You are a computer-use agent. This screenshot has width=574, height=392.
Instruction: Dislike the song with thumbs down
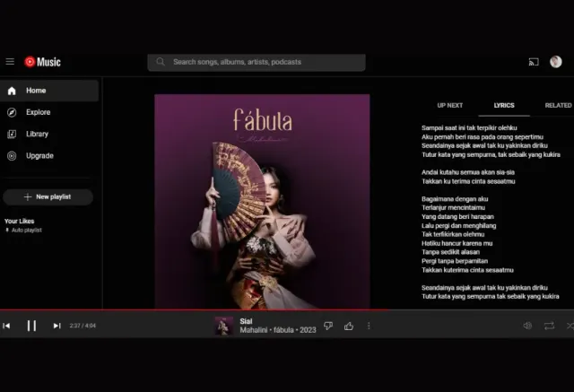click(x=328, y=326)
